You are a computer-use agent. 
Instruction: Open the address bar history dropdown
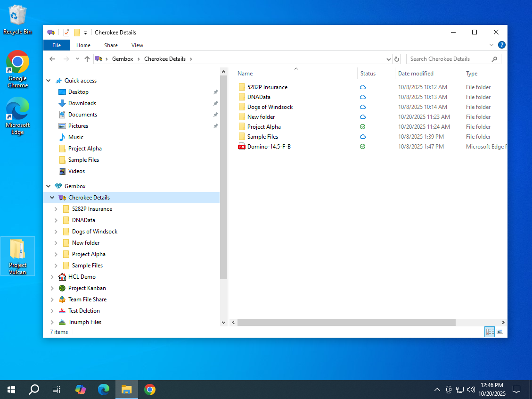click(x=388, y=59)
